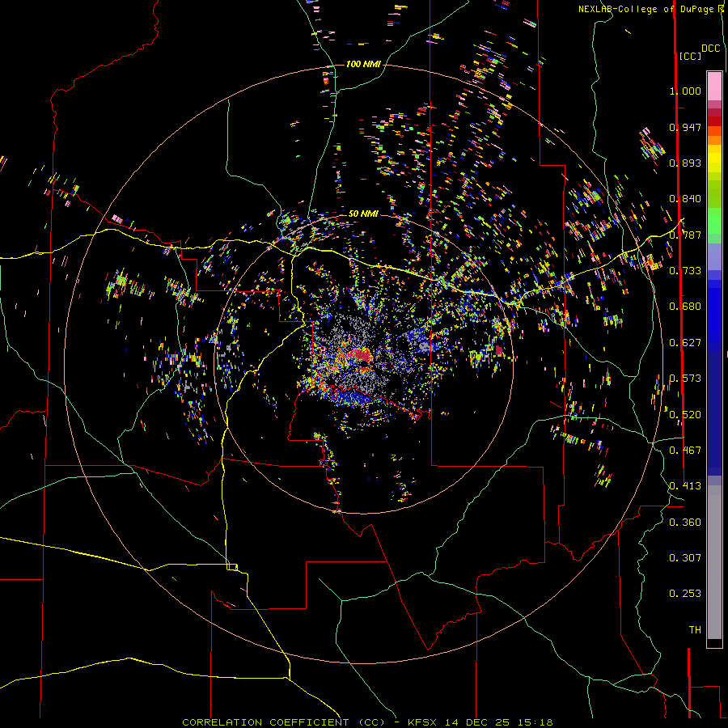Click the 0.787 legend value
Screen dimensions: 728x728
point(685,235)
